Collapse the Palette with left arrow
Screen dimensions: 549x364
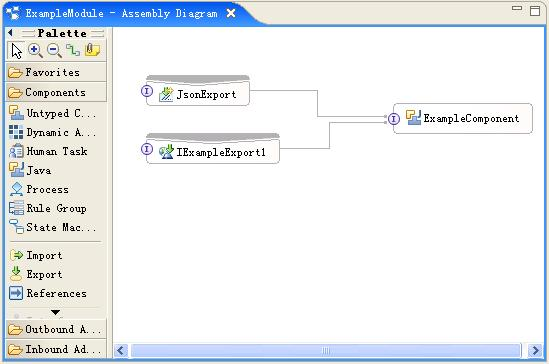tap(10, 33)
